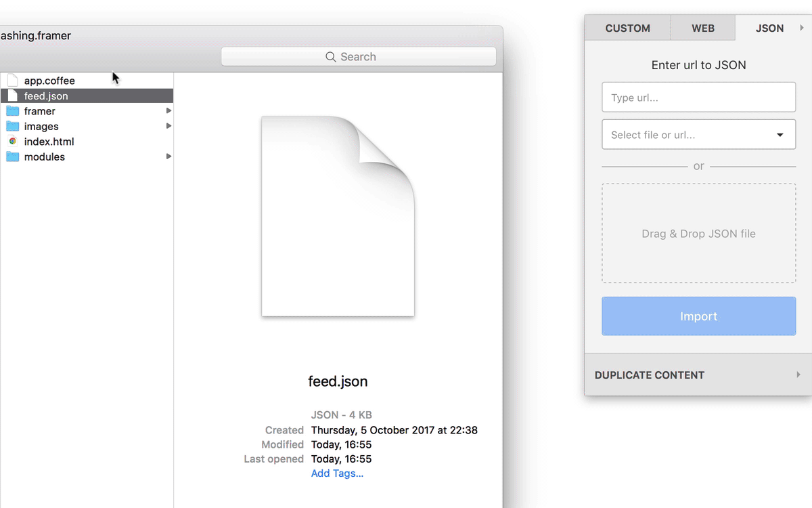Switch to the CUSTOM tab
This screenshot has width=812, height=508.
(627, 28)
